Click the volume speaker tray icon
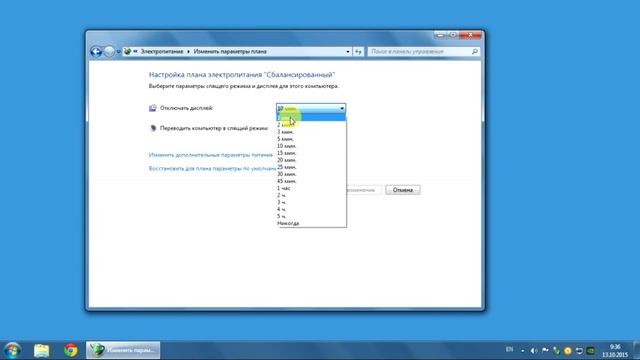This screenshot has height=360, width=640. 534,351
